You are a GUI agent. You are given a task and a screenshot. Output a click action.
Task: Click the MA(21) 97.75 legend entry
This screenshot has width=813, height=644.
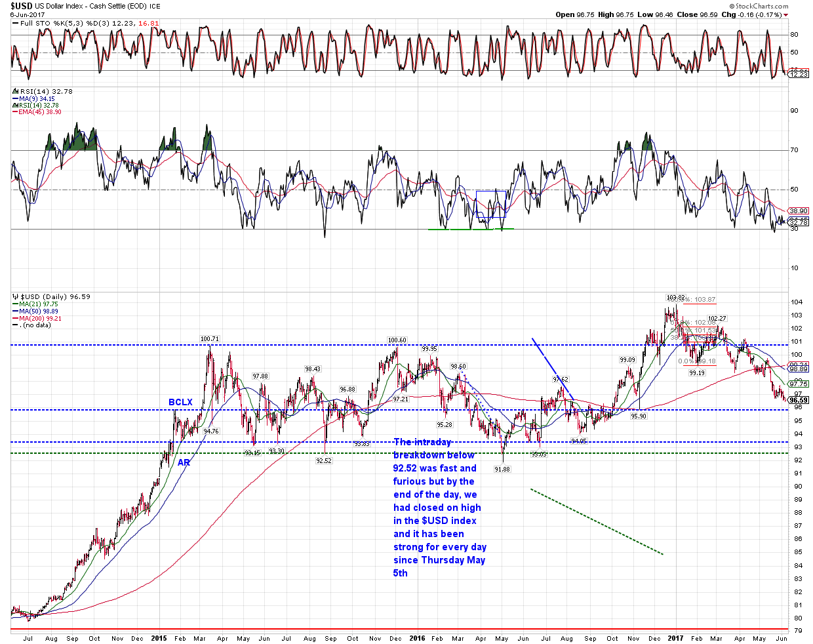point(37,304)
